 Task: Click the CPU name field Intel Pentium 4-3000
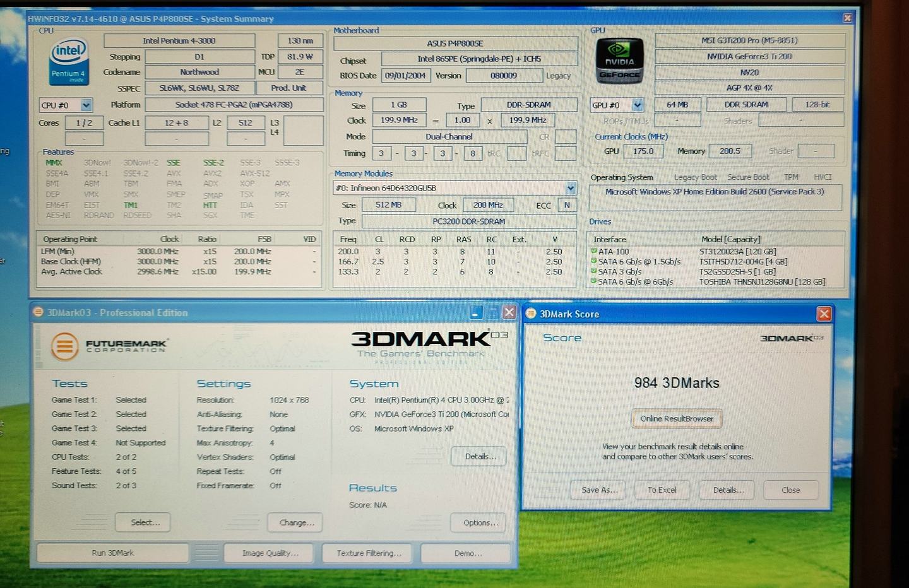[x=179, y=40]
